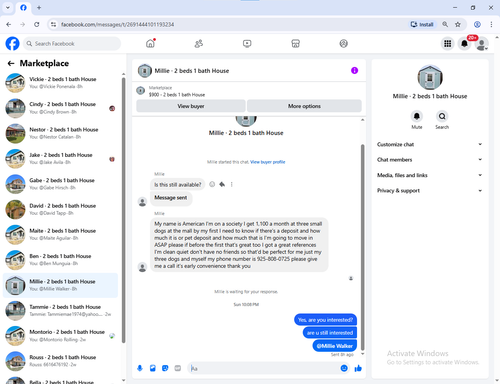
Task: Mute the Millie conversation
Action: 417,116
